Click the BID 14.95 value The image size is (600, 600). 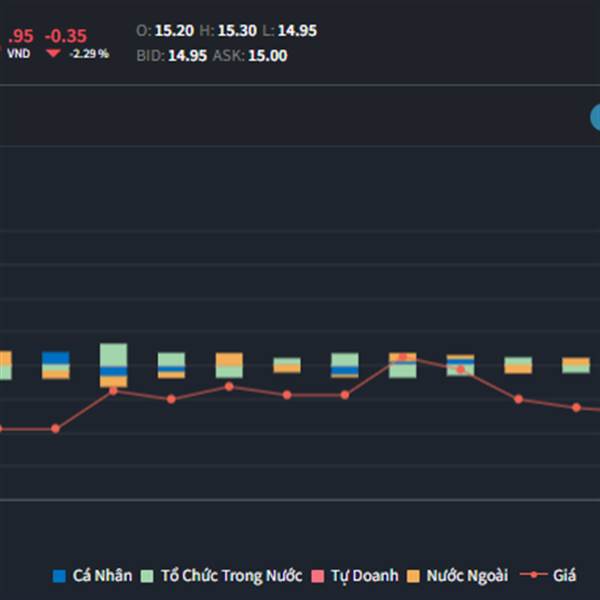pyautogui.click(x=188, y=56)
